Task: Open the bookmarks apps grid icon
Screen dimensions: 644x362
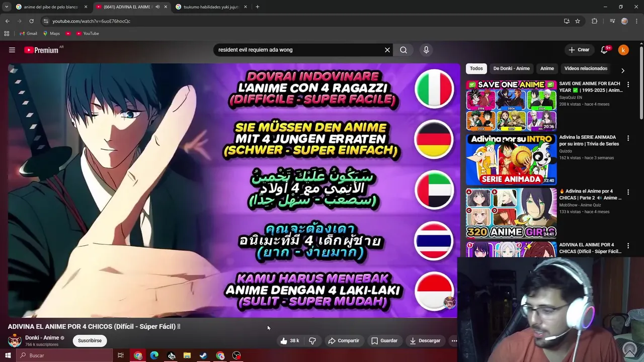Action: click(x=7, y=33)
